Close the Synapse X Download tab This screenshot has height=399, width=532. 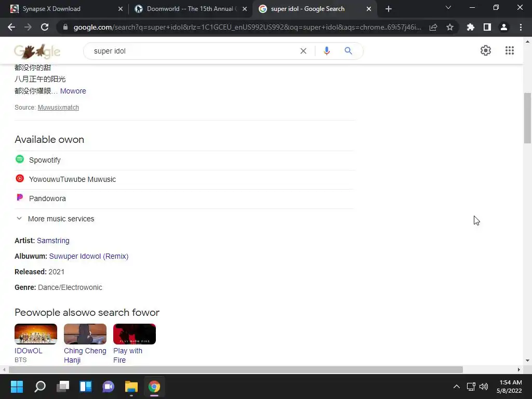click(121, 9)
